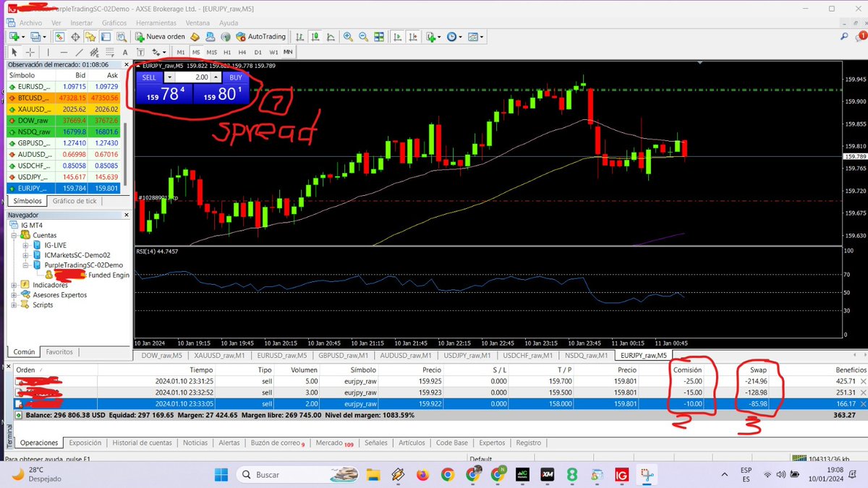
Task: Select the crosshair tool
Action: click(30, 52)
